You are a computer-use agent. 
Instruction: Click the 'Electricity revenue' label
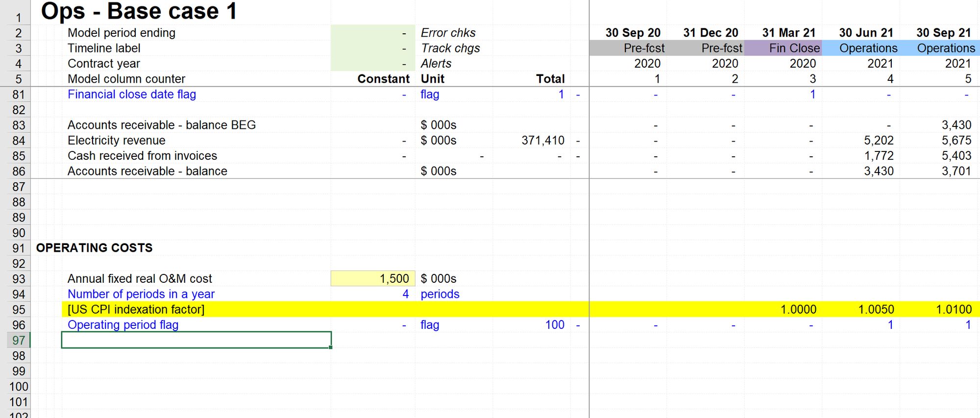pos(117,140)
